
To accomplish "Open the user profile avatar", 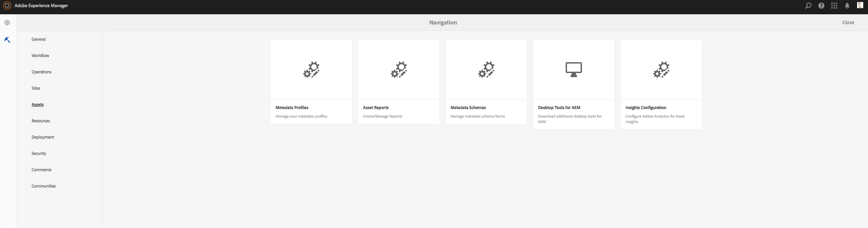I will tap(860, 5).
